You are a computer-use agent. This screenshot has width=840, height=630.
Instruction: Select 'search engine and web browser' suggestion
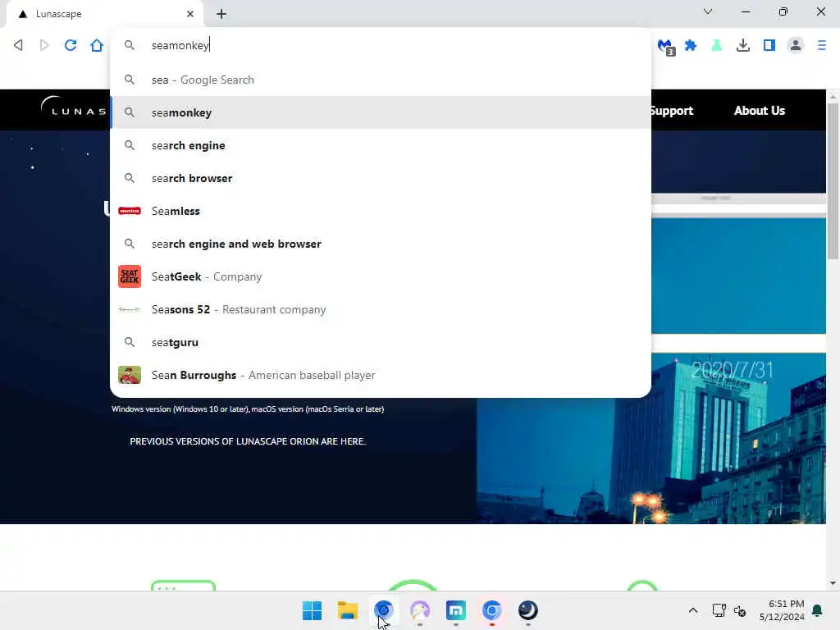[381, 244]
